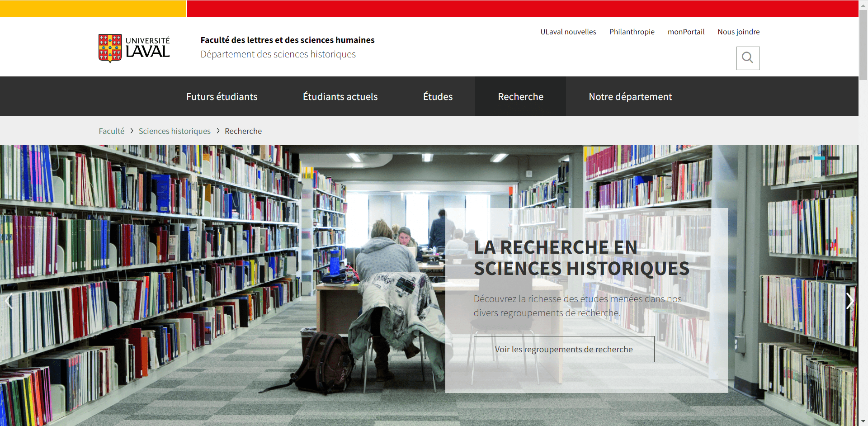The image size is (868, 426).
Task: Select the highlighted second carousel dot
Action: 819,158
